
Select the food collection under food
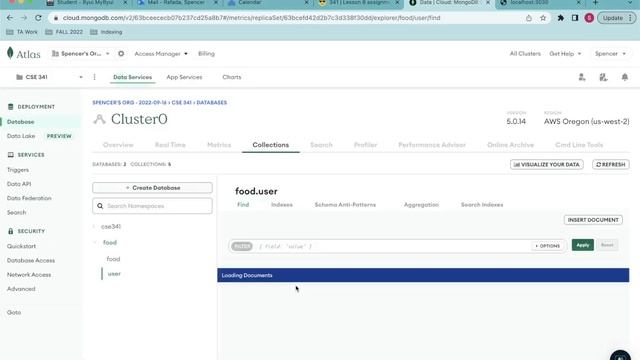(113, 259)
